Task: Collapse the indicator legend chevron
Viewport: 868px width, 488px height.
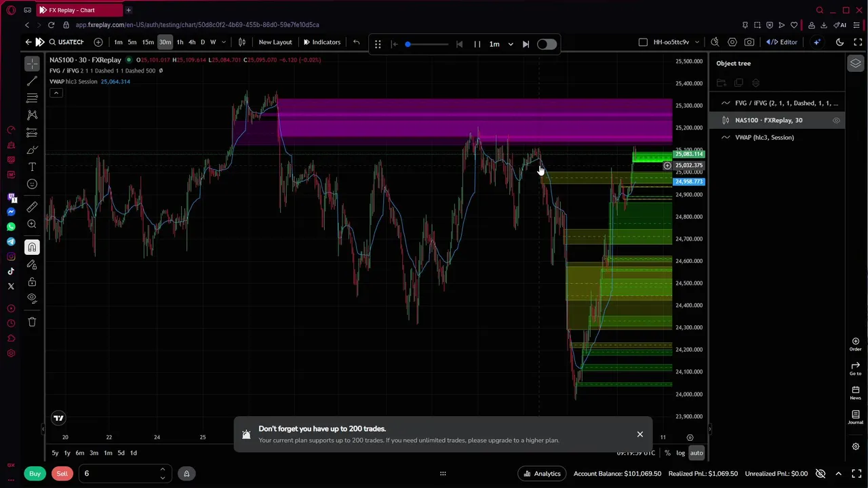Action: pyautogui.click(x=56, y=93)
